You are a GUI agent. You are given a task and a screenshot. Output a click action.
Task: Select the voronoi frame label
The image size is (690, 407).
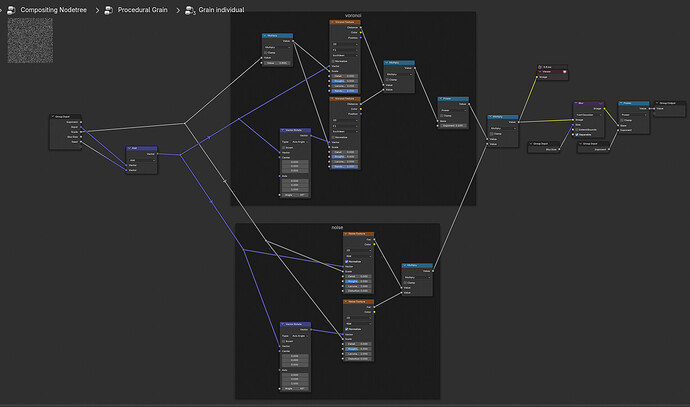353,15
